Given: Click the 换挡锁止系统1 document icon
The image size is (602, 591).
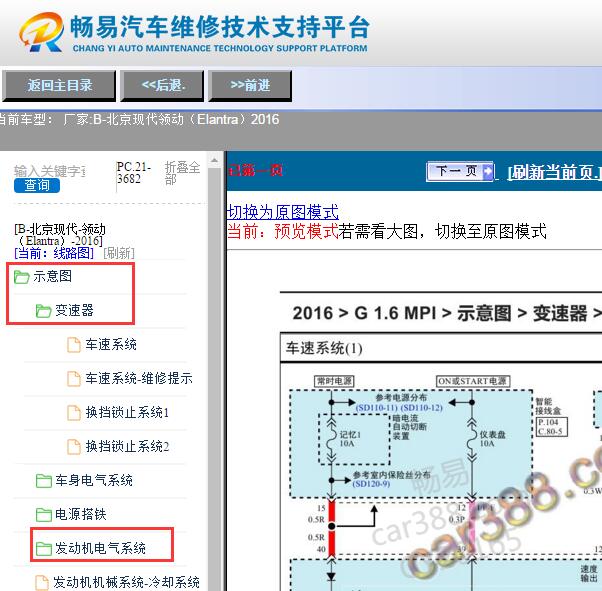Looking at the screenshot, I should tap(74, 413).
